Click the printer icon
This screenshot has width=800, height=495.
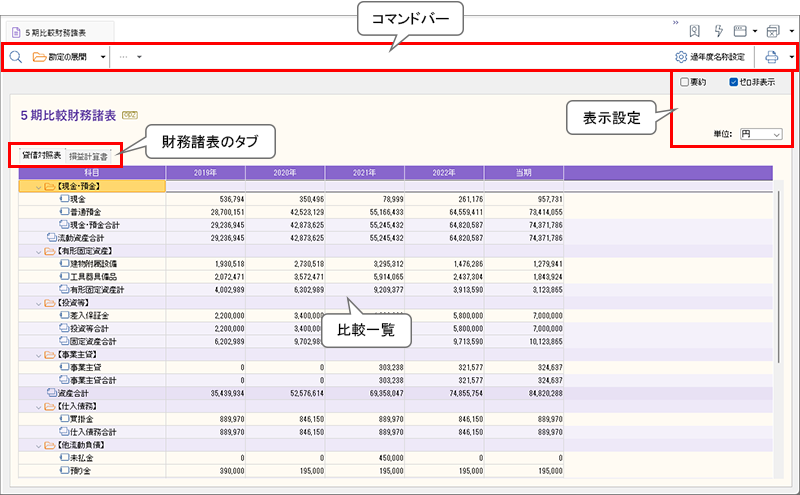(x=772, y=57)
